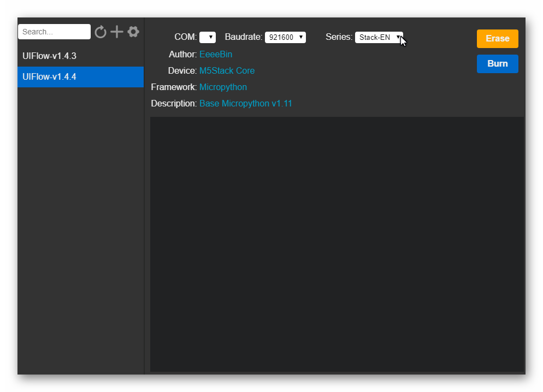
Task: Click the EeeeBin author link
Action: pos(216,54)
